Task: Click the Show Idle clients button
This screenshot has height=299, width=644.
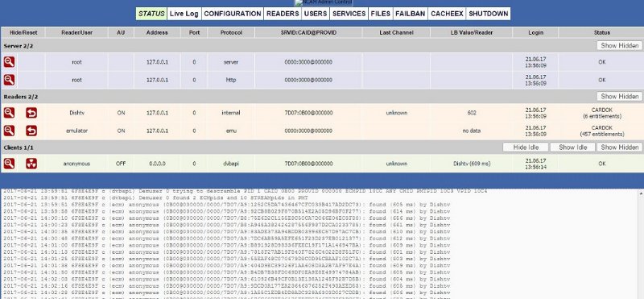Action: coord(572,147)
